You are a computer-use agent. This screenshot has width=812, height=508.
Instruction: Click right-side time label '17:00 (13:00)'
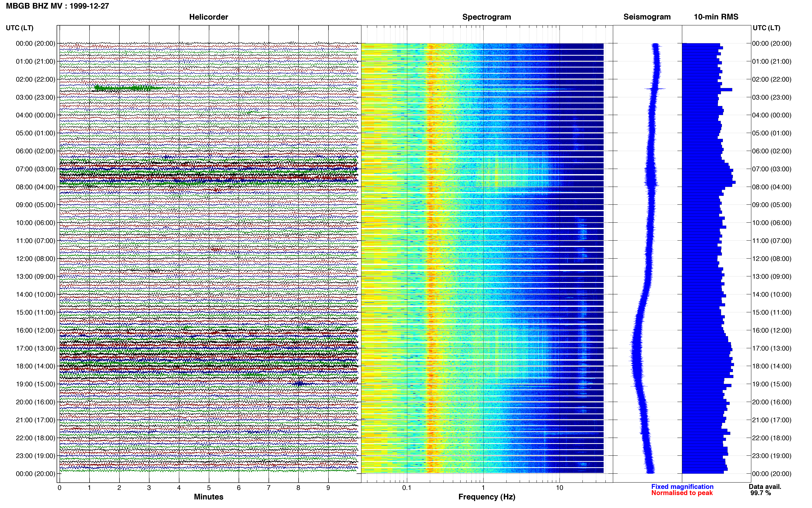click(x=772, y=348)
